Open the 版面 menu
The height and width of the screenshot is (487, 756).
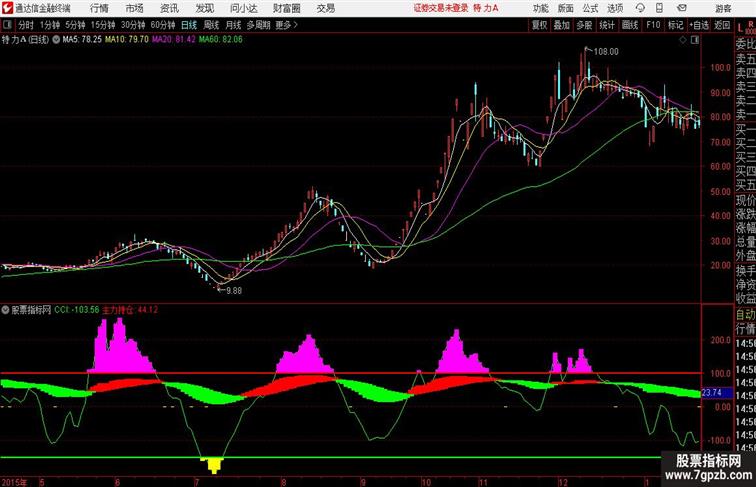(x=566, y=8)
